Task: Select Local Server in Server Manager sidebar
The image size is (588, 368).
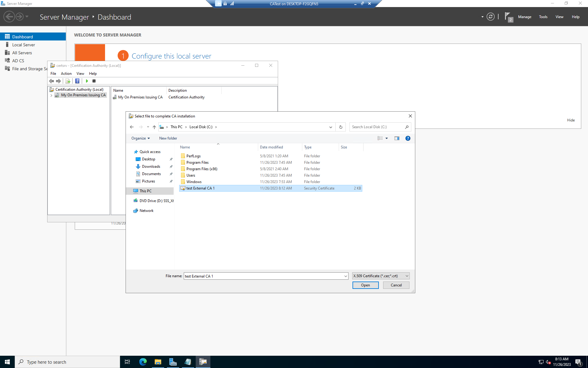Action: (24, 45)
